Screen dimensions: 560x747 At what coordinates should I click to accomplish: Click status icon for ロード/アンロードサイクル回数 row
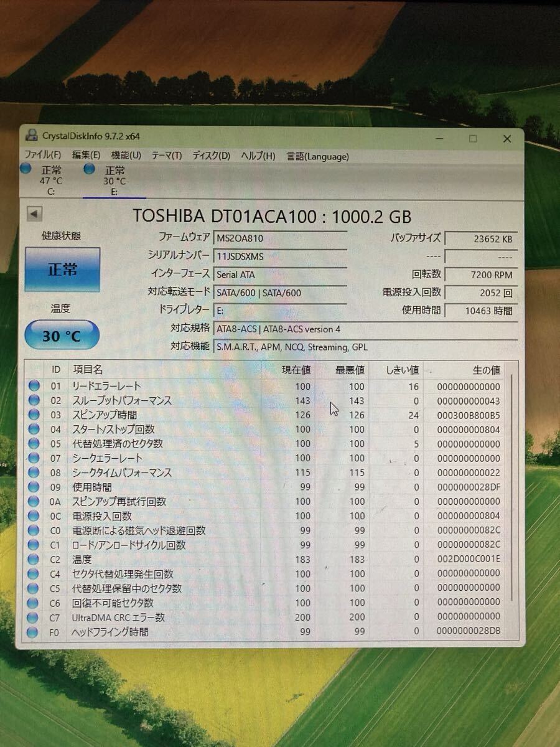[x=34, y=545]
